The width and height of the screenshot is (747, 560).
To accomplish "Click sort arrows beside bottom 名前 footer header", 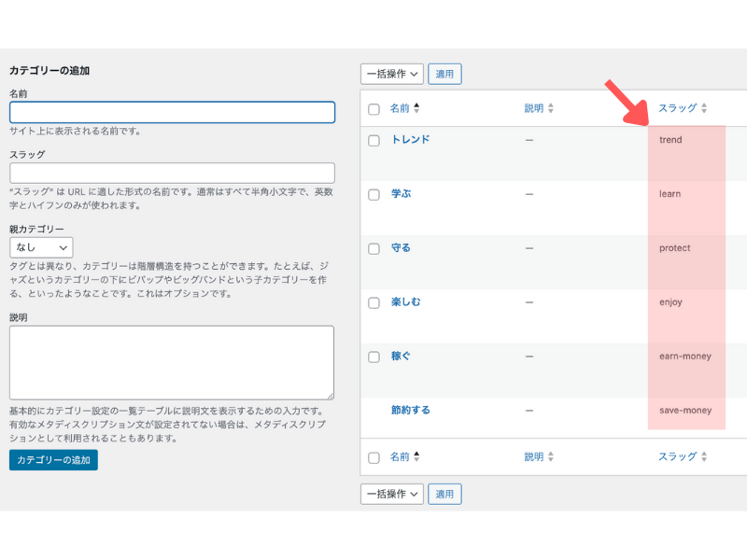I will click(x=416, y=456).
